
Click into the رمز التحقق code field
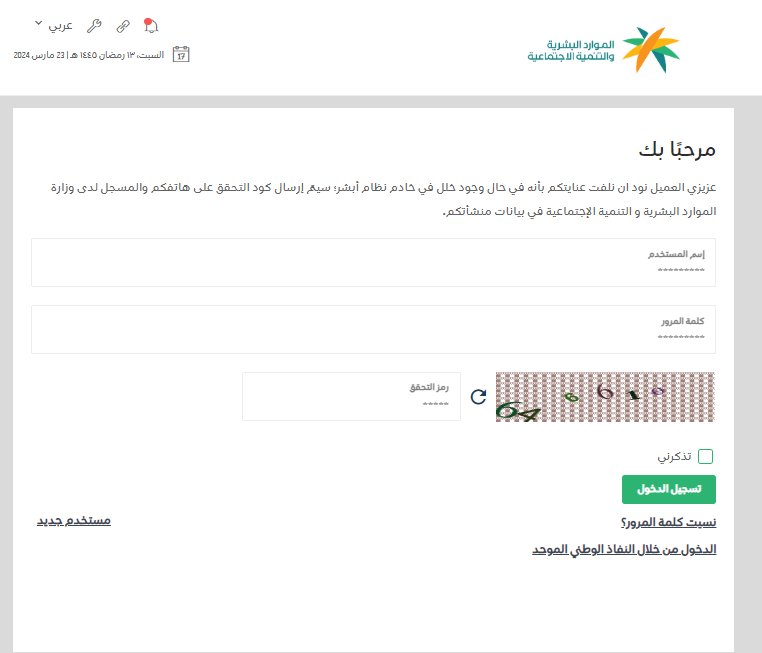click(x=351, y=396)
